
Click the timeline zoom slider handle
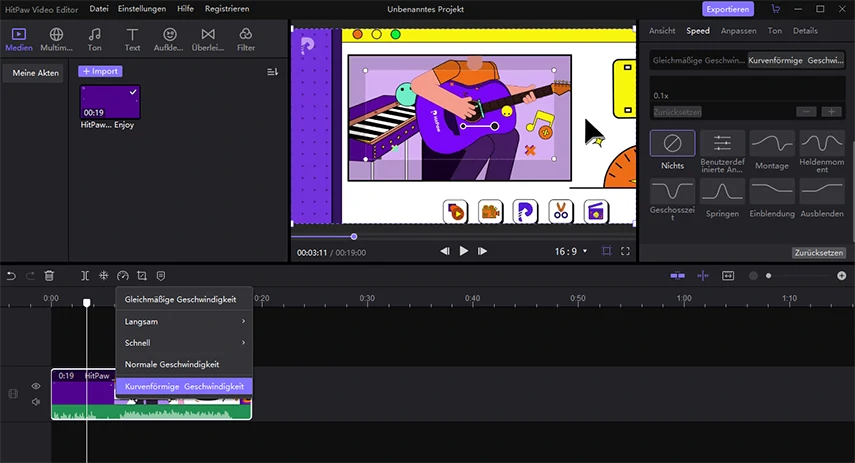(x=768, y=276)
